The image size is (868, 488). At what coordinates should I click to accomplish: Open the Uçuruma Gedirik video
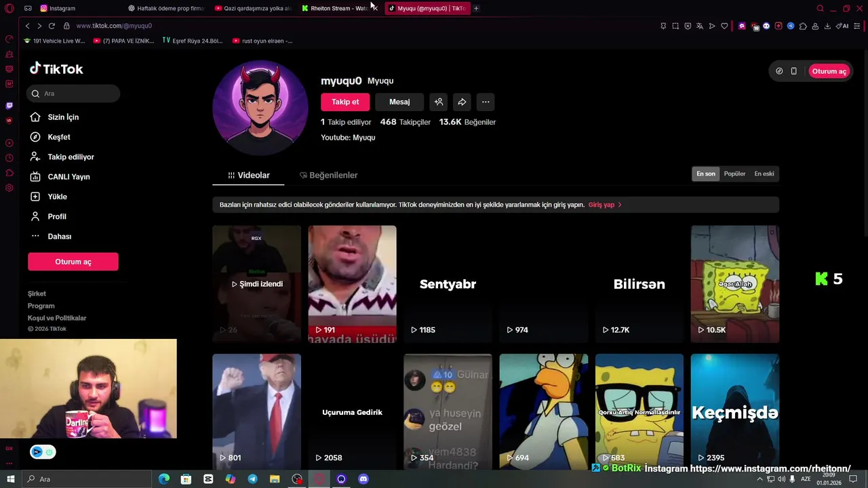pos(352,412)
